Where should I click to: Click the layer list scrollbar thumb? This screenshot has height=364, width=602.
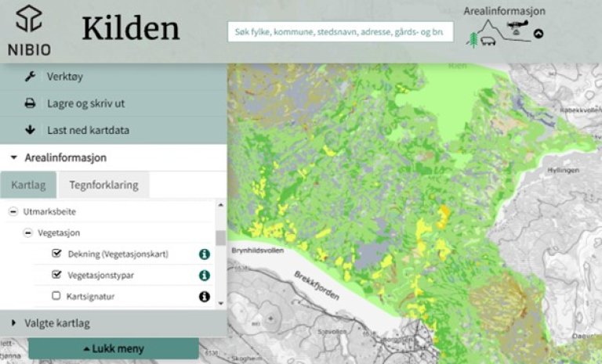(x=221, y=238)
